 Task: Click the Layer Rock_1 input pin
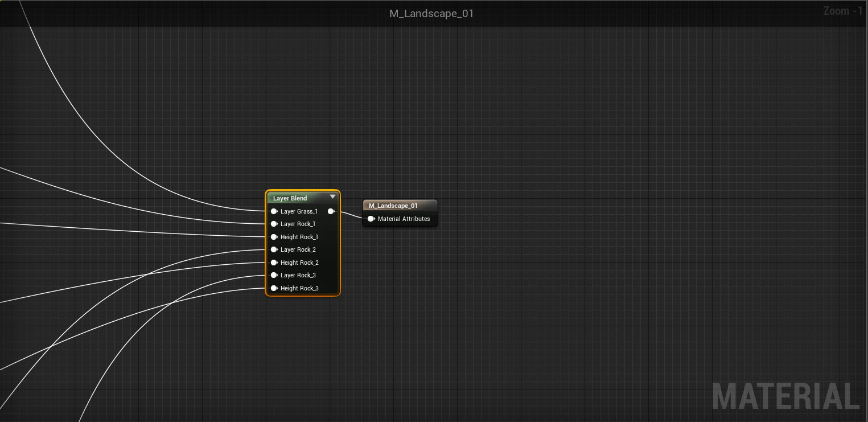(x=274, y=224)
